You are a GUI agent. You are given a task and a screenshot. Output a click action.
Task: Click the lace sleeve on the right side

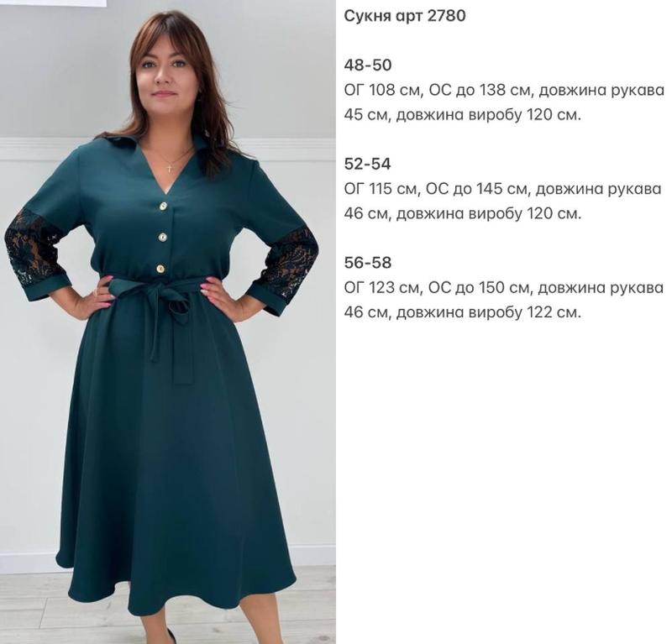(291, 260)
